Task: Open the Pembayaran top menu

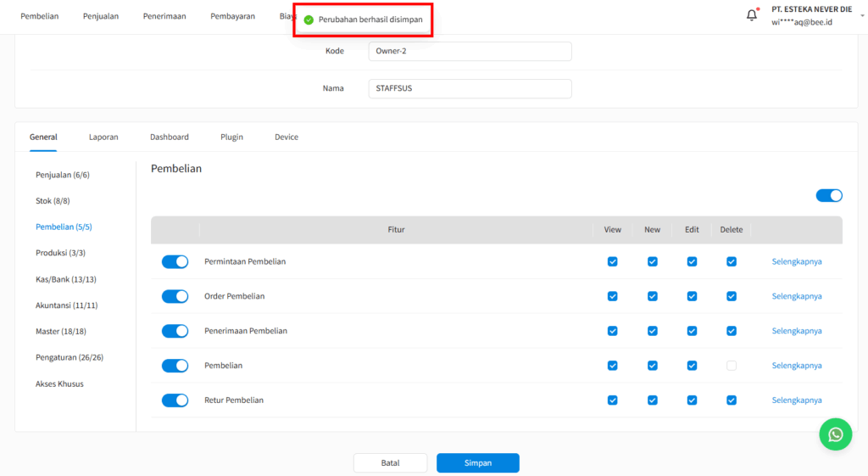Action: (x=232, y=16)
